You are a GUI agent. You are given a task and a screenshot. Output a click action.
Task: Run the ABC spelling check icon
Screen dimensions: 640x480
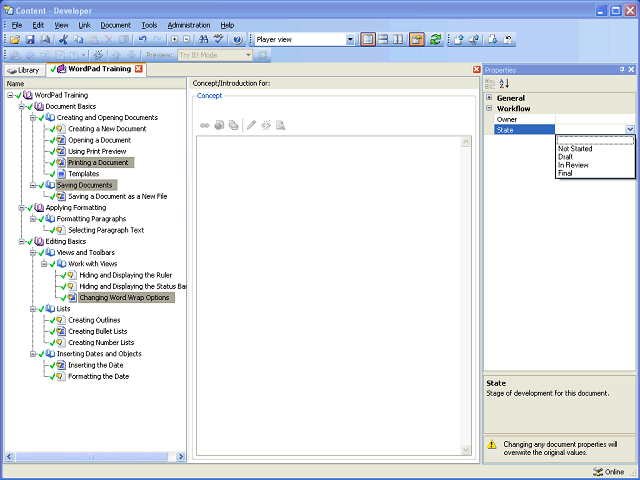click(219, 40)
